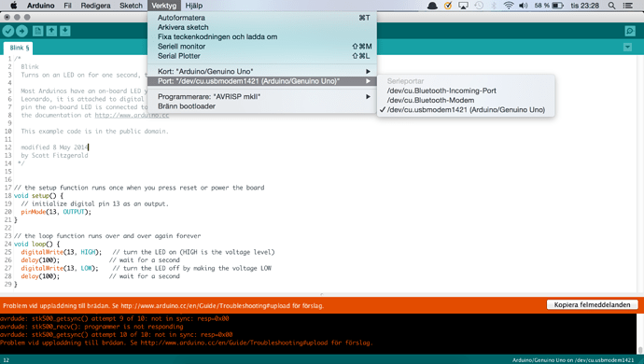Choose Autoformatera from the menu
This screenshot has height=364, width=644.
[x=261, y=18]
